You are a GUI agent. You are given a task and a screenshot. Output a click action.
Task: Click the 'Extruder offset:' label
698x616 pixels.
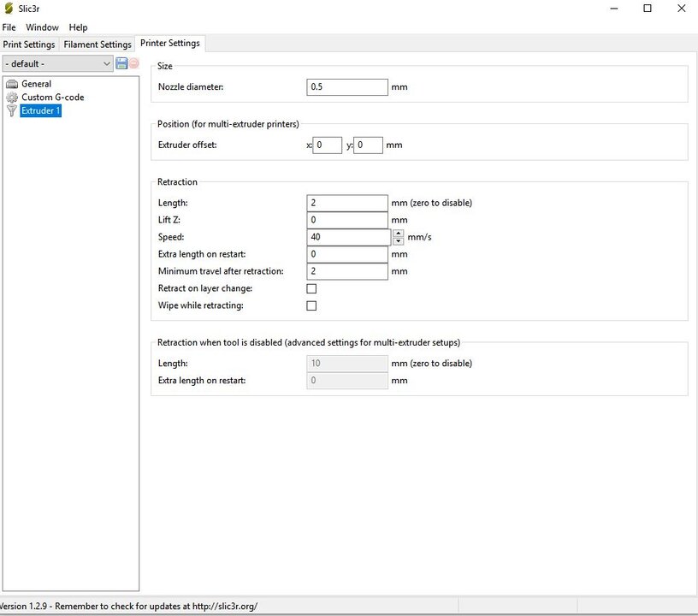187,145
